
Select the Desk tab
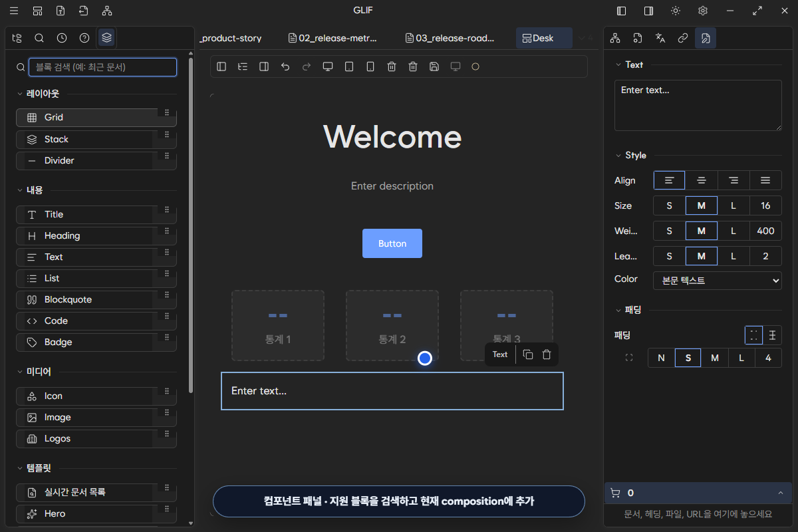tap(543, 38)
